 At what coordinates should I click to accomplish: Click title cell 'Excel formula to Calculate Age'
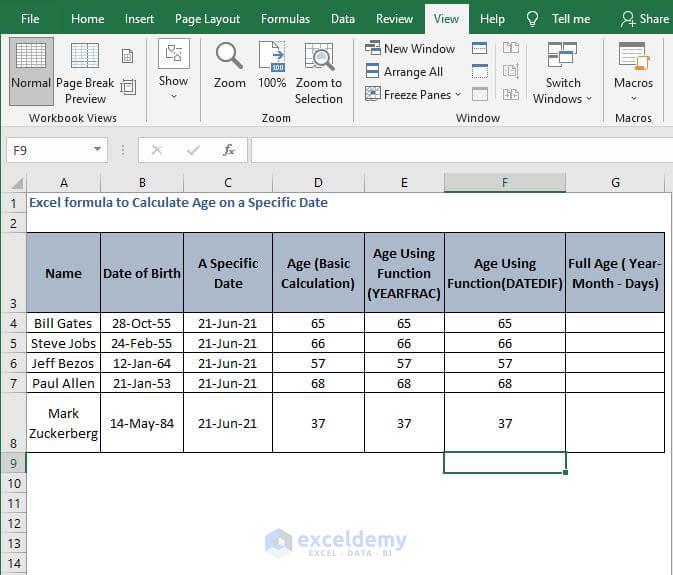tap(179, 203)
